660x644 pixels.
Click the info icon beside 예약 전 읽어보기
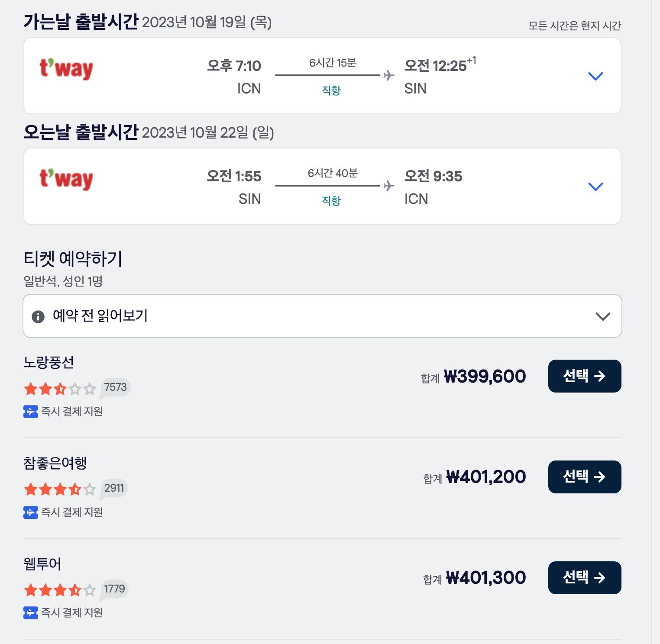[38, 316]
